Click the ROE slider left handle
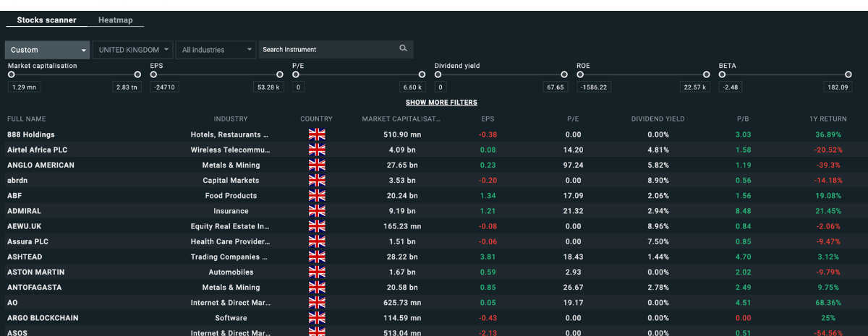The height and width of the screenshot is (336, 868). 579,74
